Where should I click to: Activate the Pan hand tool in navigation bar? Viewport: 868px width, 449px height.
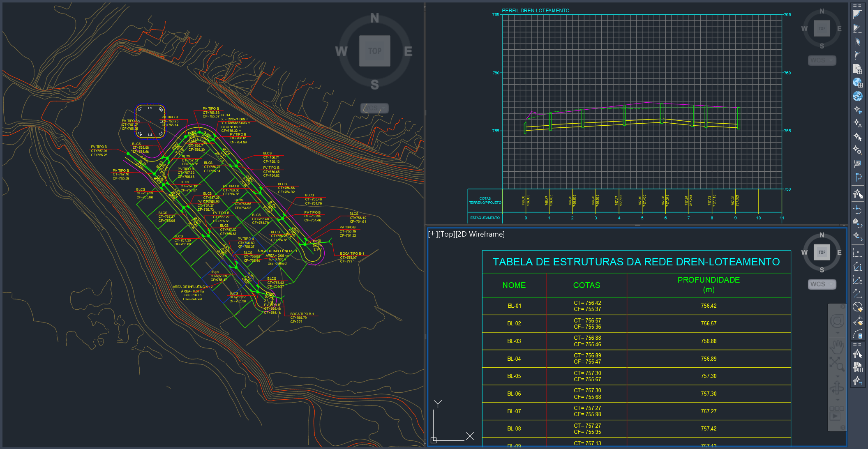coord(837,348)
